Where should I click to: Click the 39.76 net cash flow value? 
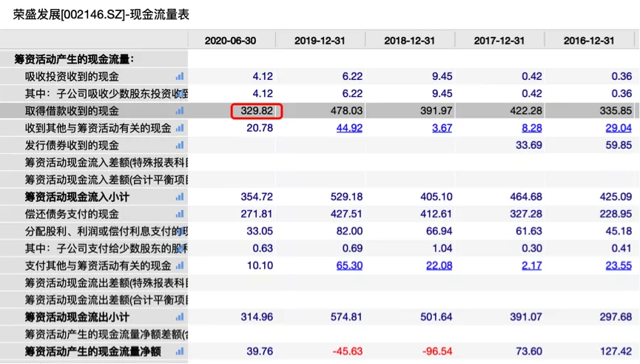260,351
